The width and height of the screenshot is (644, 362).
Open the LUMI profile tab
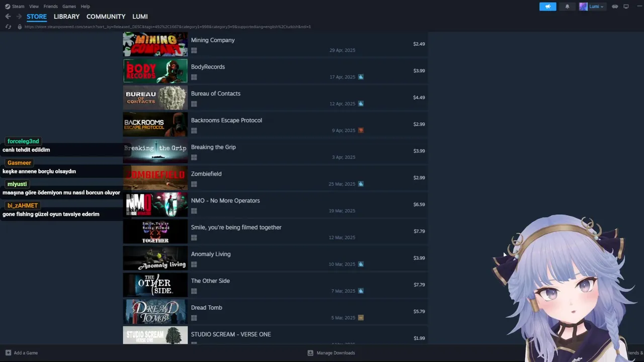(x=140, y=17)
